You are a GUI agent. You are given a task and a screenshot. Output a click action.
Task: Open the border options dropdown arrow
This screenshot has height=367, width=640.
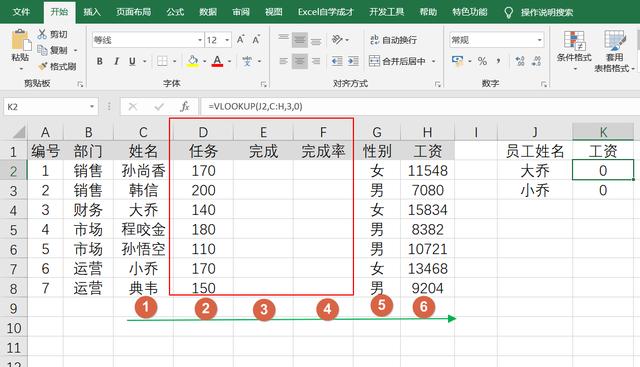pos(174,61)
